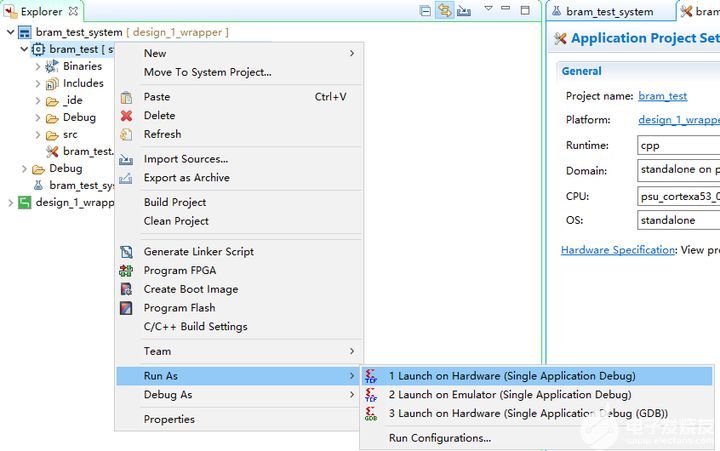Expand the design_1_wrapper platform node
Screen dimensions: 720x451
tap(10, 203)
